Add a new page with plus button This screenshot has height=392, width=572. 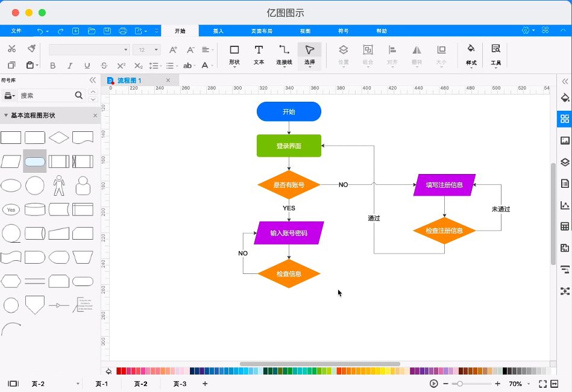click(x=205, y=384)
